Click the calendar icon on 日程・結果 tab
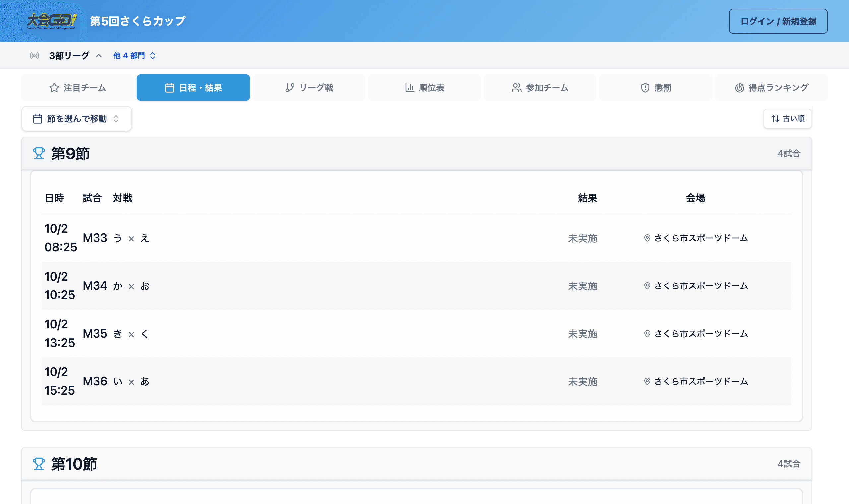The width and height of the screenshot is (849, 504). pyautogui.click(x=170, y=88)
